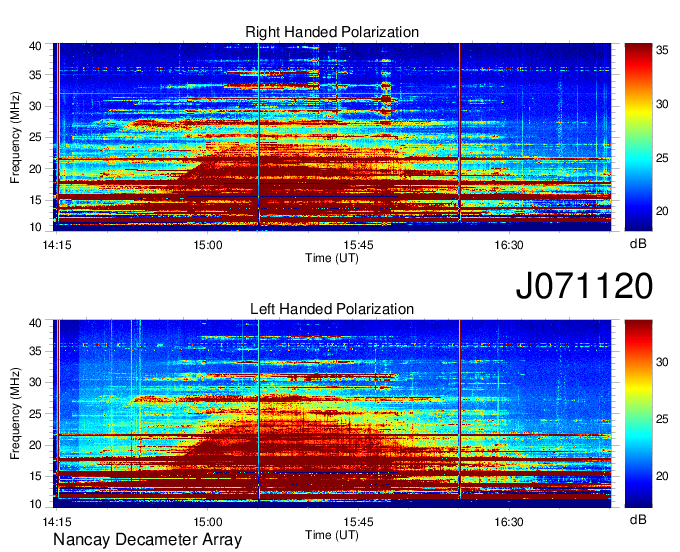This screenshot has height=552, width=680.
Task: Click the right-handed polarization spectrogram
Action: pyautogui.click(x=332, y=137)
